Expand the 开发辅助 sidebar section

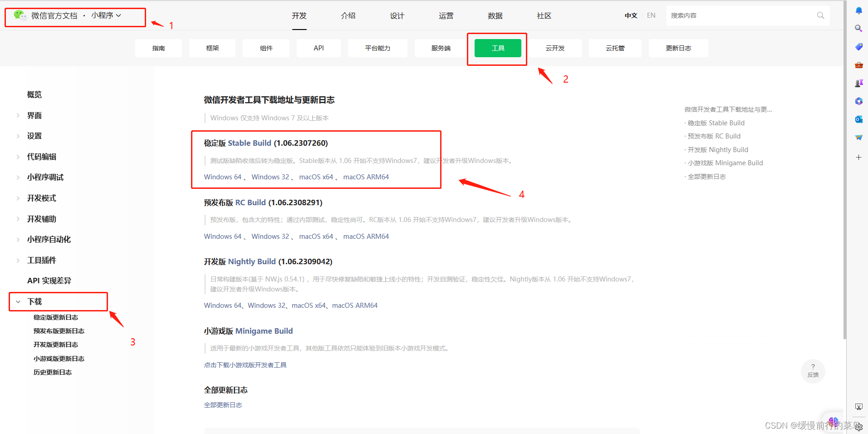18,219
